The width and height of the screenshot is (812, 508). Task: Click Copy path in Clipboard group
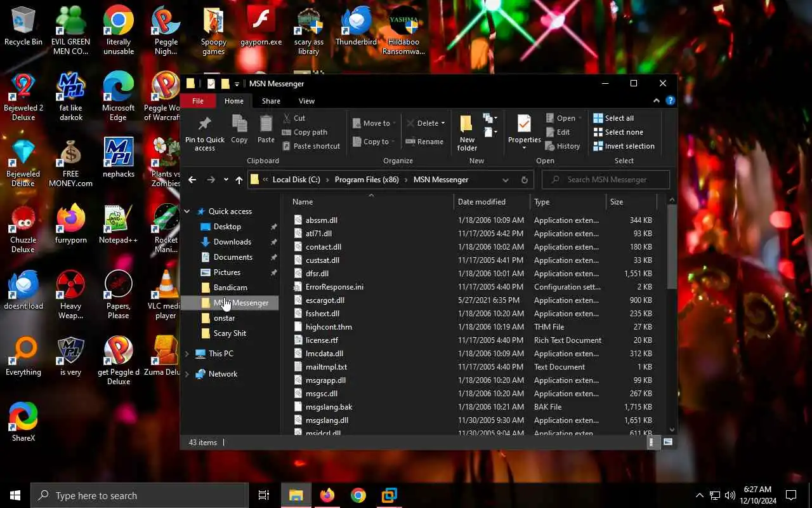tap(304, 132)
